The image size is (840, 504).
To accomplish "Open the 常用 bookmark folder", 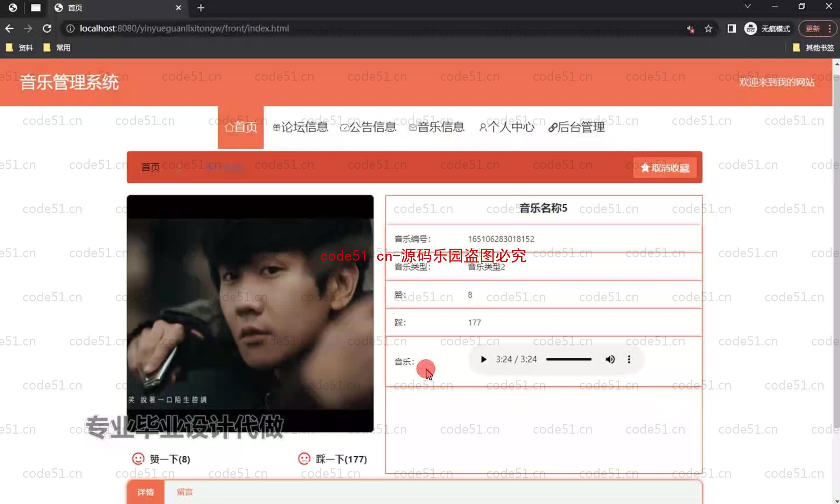I will click(x=57, y=48).
